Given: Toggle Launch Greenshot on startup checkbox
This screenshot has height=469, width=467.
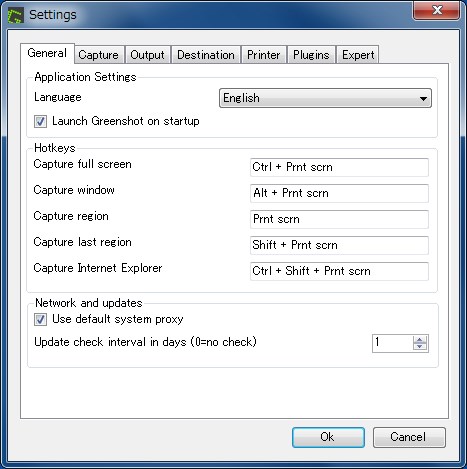Looking at the screenshot, I should (40, 121).
